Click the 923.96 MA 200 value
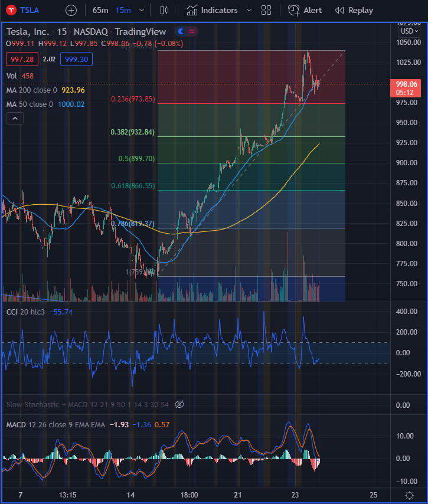The height and width of the screenshot is (504, 428). (73, 90)
